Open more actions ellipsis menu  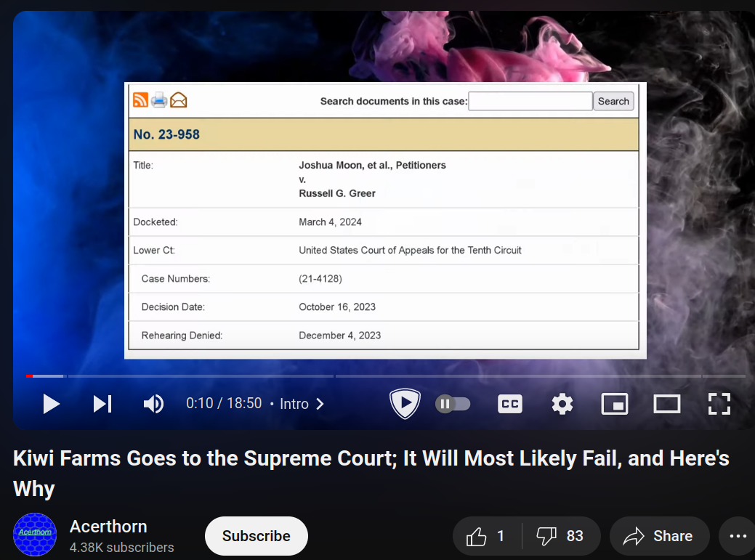tap(737, 536)
